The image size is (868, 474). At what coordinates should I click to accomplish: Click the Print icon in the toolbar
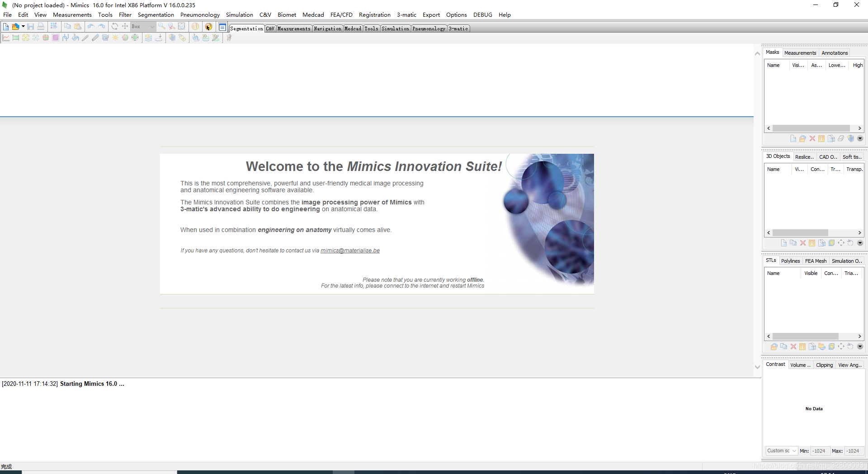[41, 27]
